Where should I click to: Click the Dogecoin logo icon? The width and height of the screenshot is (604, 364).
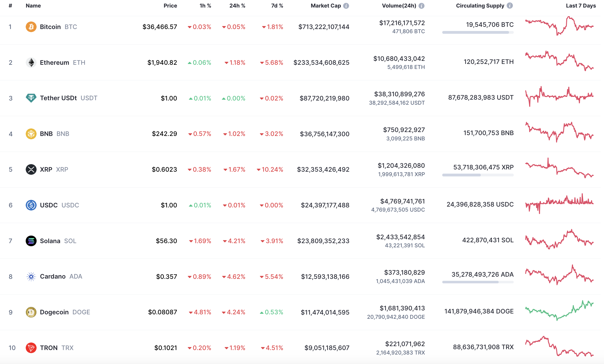(31, 312)
